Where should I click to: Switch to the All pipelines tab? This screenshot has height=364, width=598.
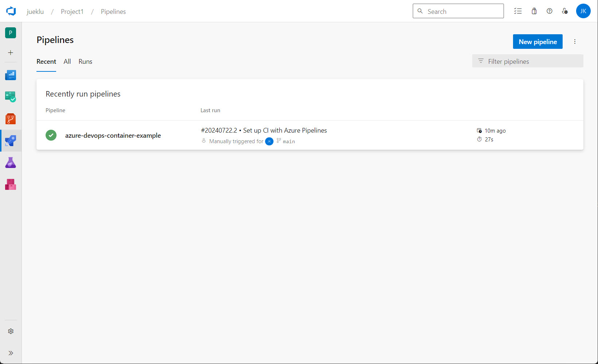coord(67,61)
